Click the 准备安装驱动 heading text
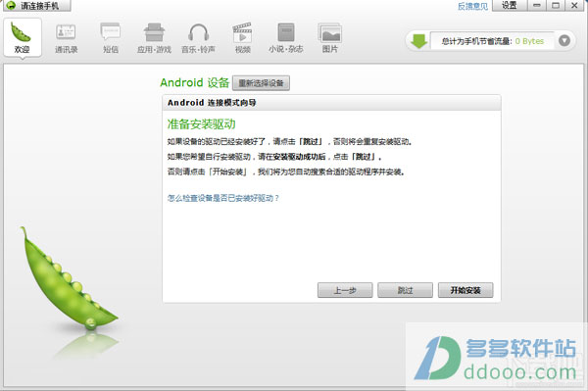The width and height of the screenshot is (588, 391). point(201,124)
